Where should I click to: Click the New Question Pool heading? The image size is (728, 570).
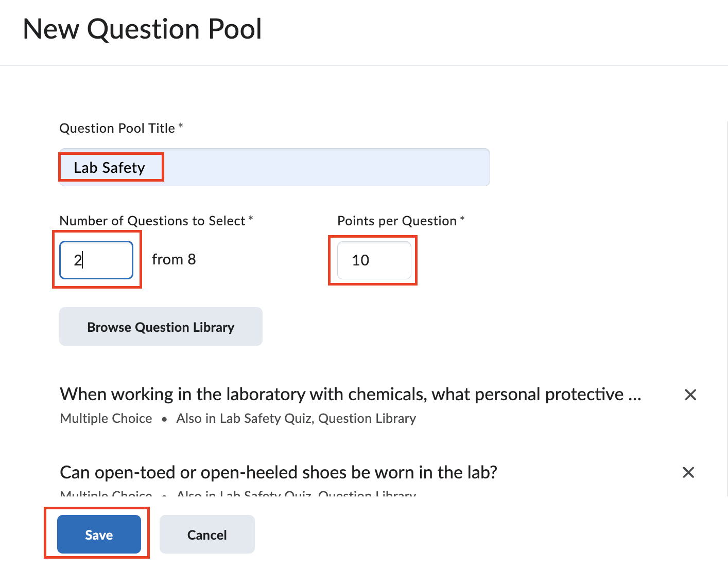[x=143, y=29]
